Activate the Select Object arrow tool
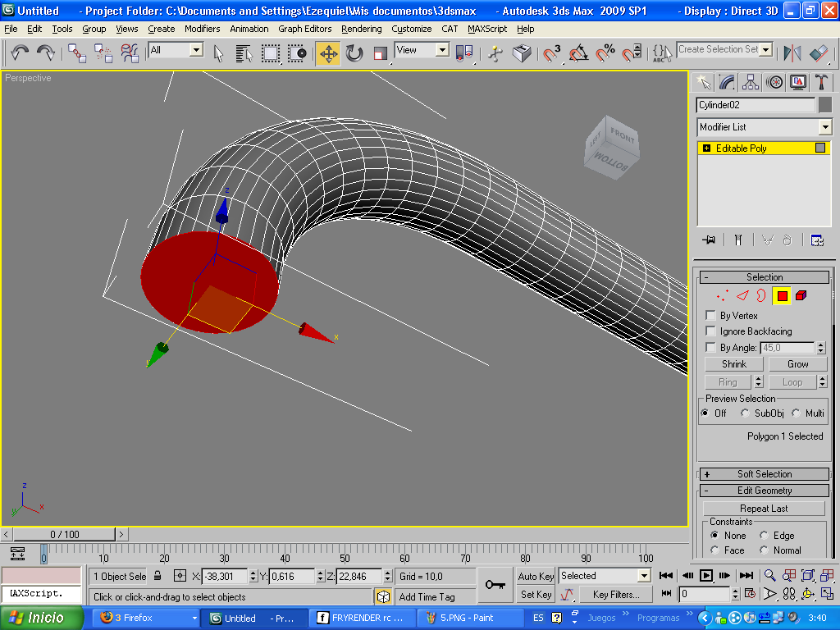The width and height of the screenshot is (840, 630). coord(218,53)
